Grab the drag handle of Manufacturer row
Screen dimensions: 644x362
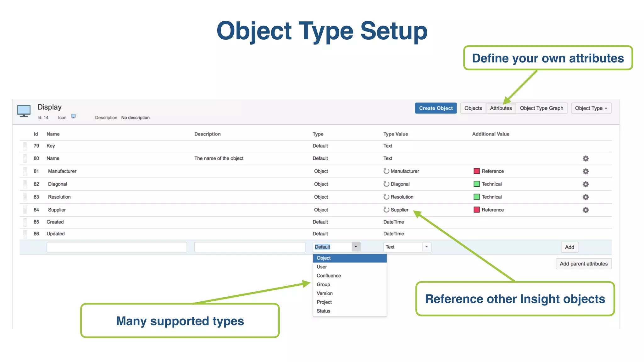click(25, 171)
